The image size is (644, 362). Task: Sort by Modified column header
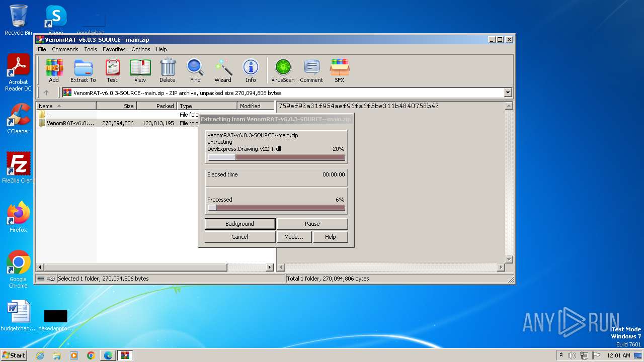click(255, 106)
